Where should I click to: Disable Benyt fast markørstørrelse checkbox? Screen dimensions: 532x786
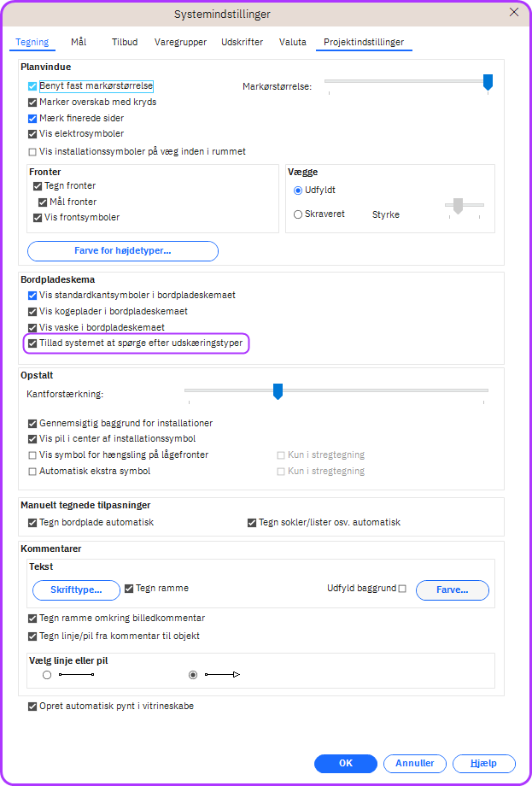tap(32, 86)
